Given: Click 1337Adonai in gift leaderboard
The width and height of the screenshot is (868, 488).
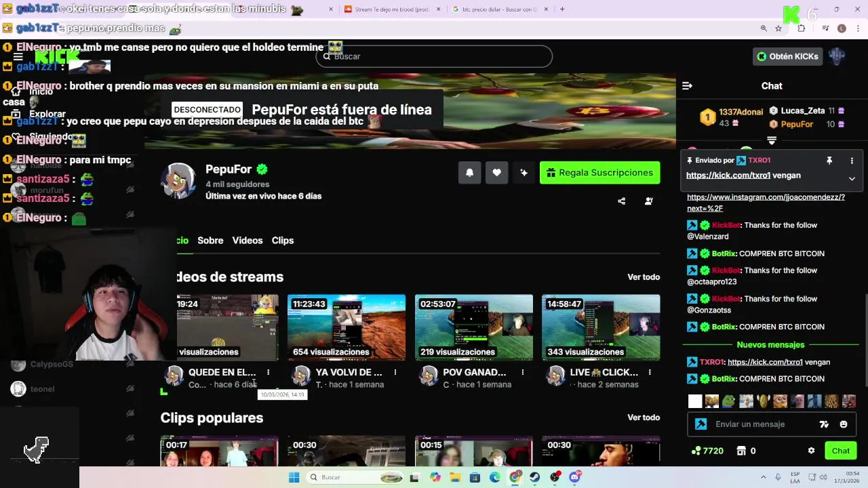Looking at the screenshot, I should 741,112.
